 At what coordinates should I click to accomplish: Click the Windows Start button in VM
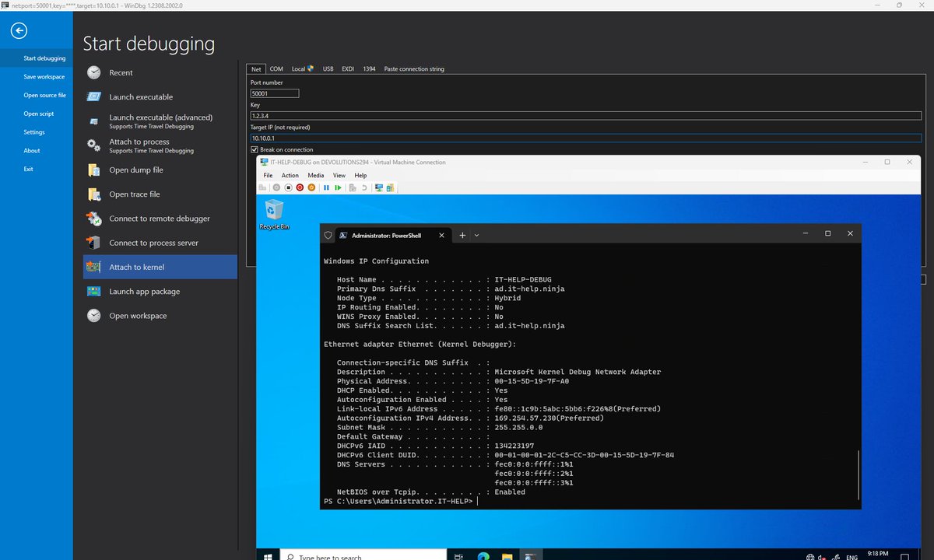point(268,556)
